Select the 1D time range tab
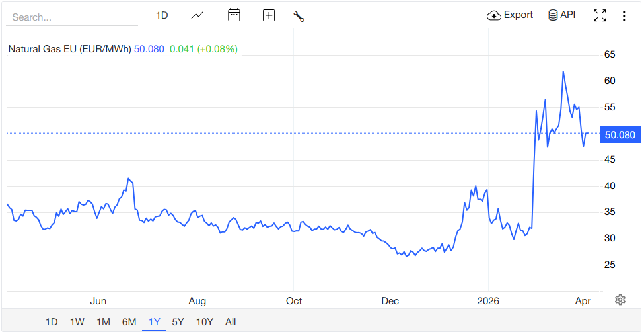The width and height of the screenshot is (644, 334). coord(52,322)
